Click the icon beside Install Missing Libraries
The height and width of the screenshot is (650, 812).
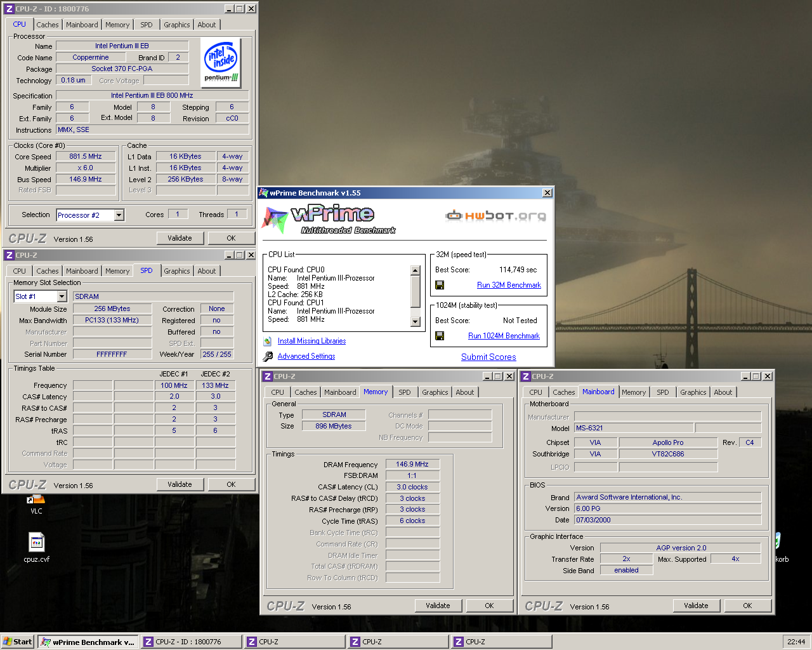pos(268,341)
